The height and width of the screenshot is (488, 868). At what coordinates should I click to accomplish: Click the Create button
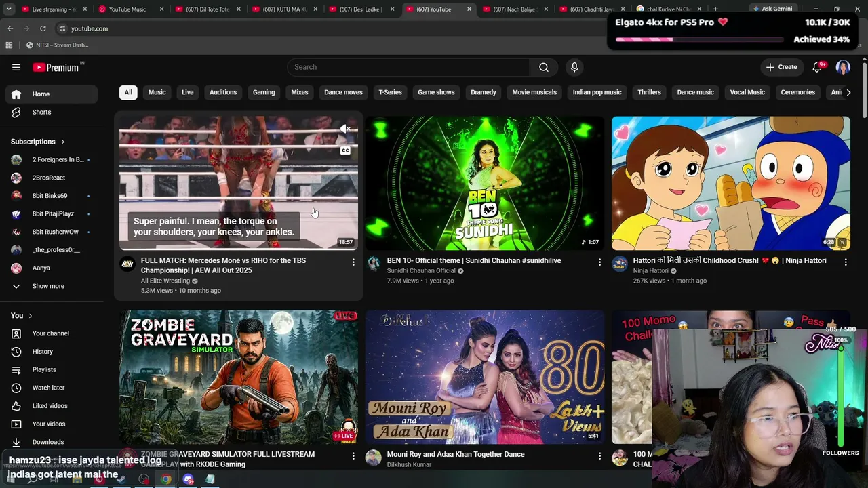tap(782, 67)
